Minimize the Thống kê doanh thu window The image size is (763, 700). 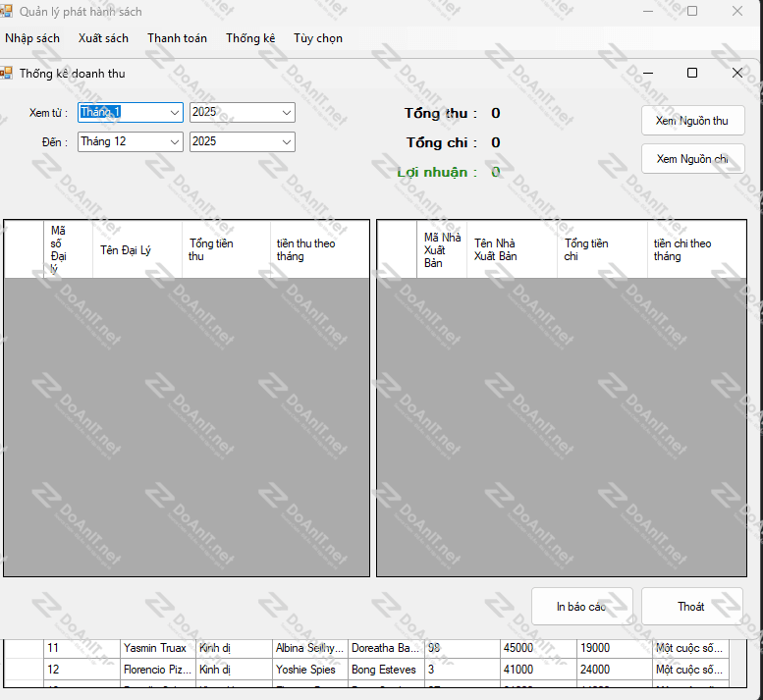tap(648, 73)
